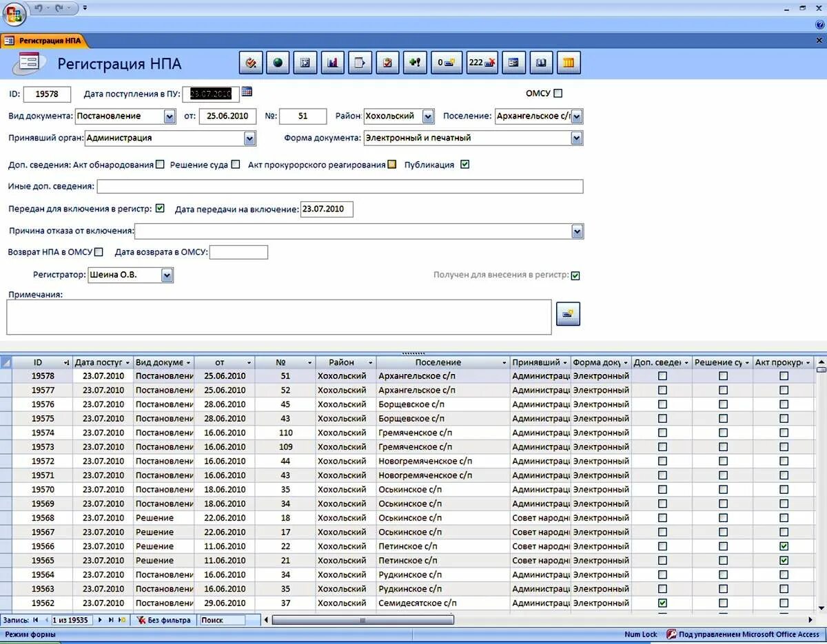Click the select-all corner of the datasheet
This screenshot has height=644, width=827.
[x=6, y=362]
